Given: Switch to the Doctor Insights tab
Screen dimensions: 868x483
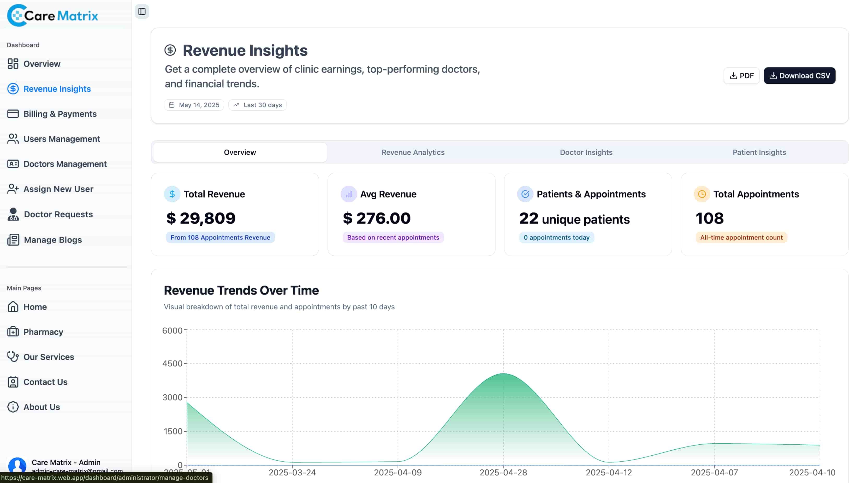Looking at the screenshot, I should click(x=586, y=152).
